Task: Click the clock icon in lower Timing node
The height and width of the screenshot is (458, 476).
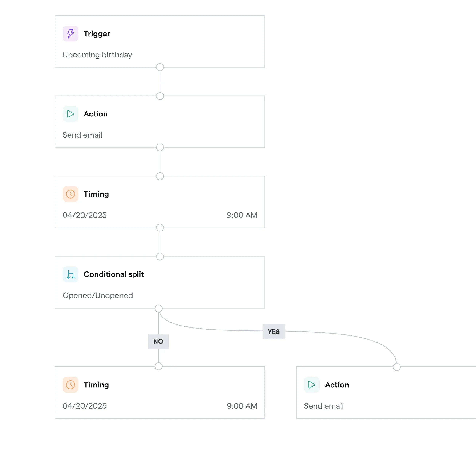Action: point(70,385)
